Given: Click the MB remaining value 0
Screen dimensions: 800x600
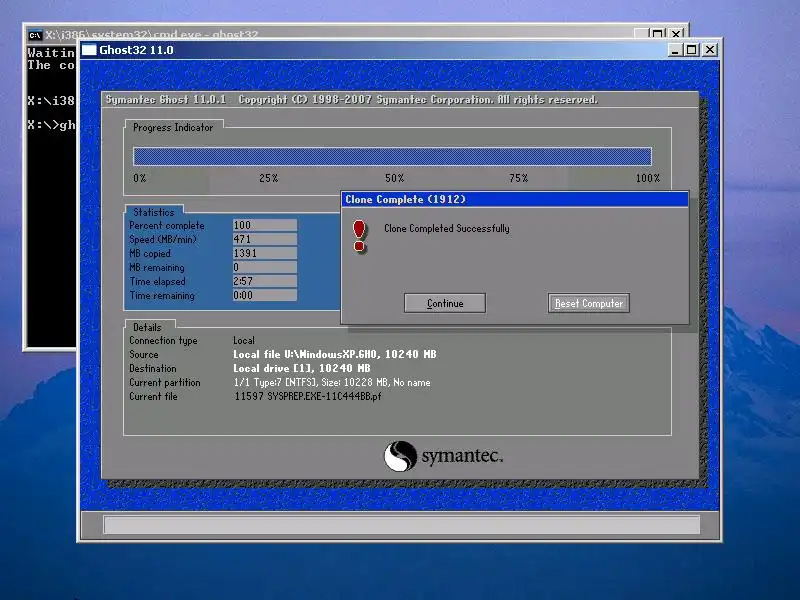Looking at the screenshot, I should click(264, 267).
